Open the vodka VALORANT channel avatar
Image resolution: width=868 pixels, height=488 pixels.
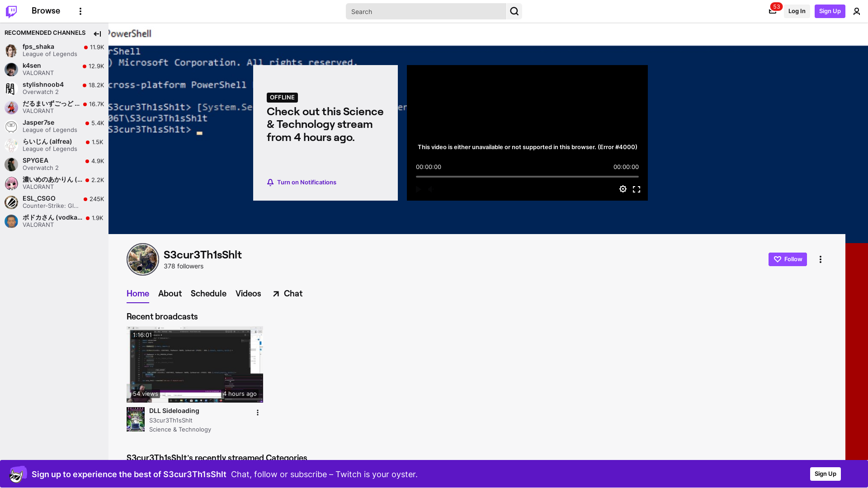pyautogui.click(x=11, y=221)
